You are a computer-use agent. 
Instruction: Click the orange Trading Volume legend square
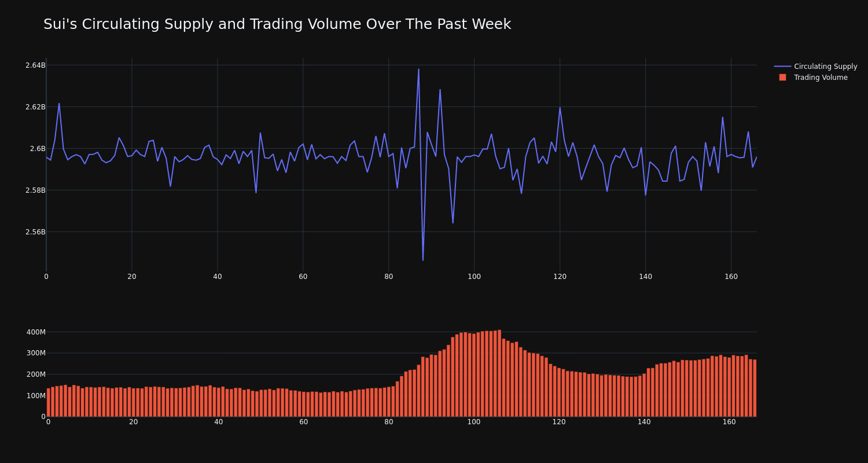[782, 78]
